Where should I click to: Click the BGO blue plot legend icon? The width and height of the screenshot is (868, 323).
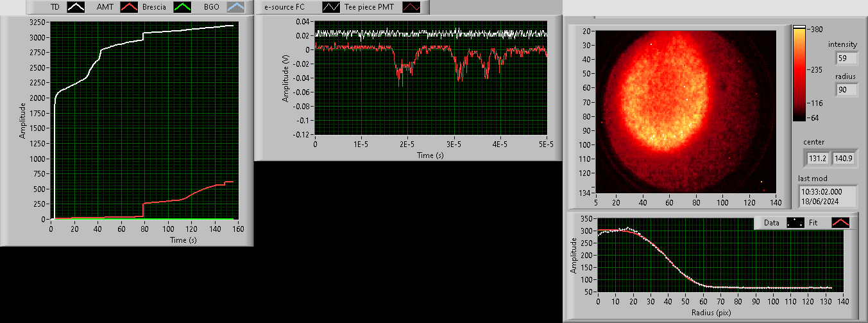point(237,8)
